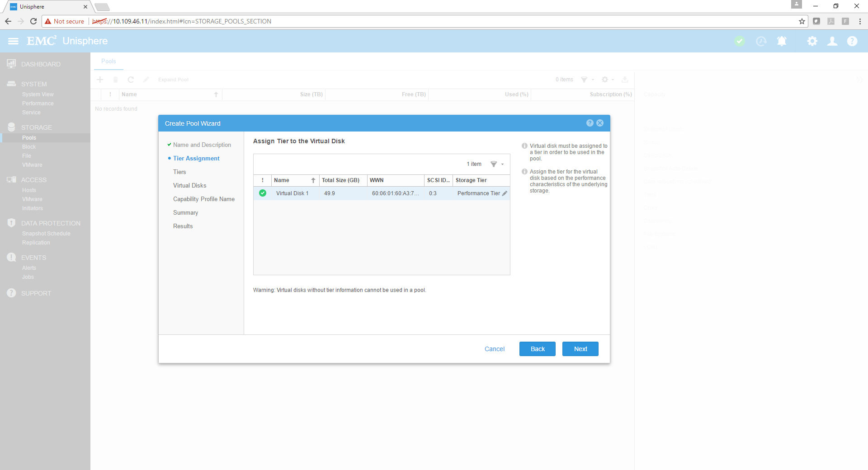This screenshot has height=470, width=868.
Task: Click the system health status check icon
Action: (x=740, y=41)
